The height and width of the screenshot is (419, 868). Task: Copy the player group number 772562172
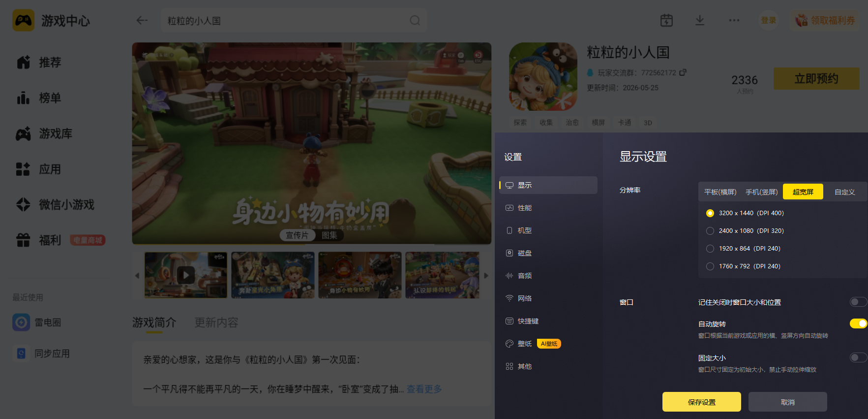pyautogui.click(x=683, y=72)
